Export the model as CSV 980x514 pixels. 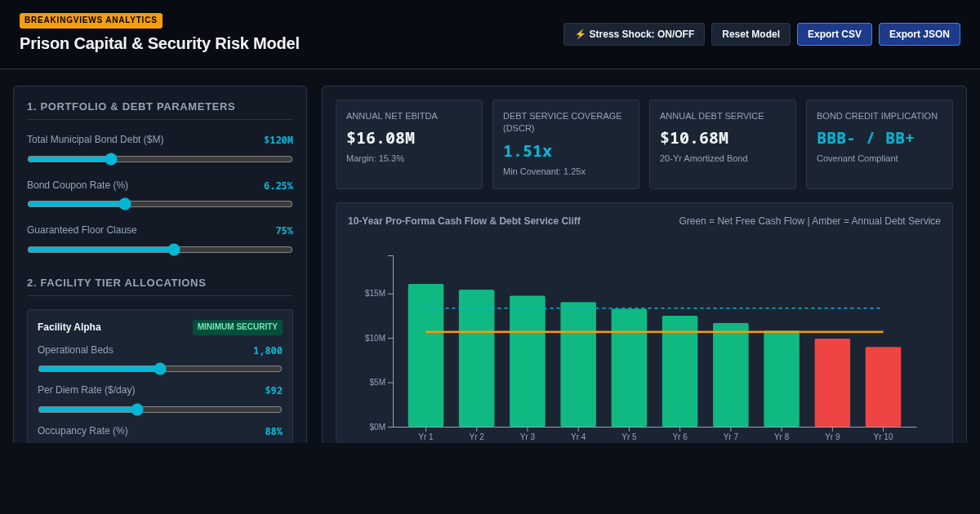(x=835, y=34)
